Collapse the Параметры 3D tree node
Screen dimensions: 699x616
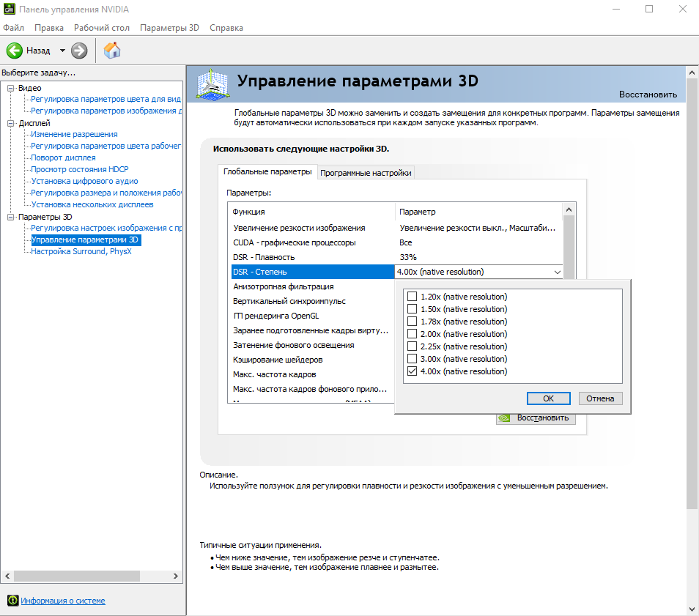[11, 217]
